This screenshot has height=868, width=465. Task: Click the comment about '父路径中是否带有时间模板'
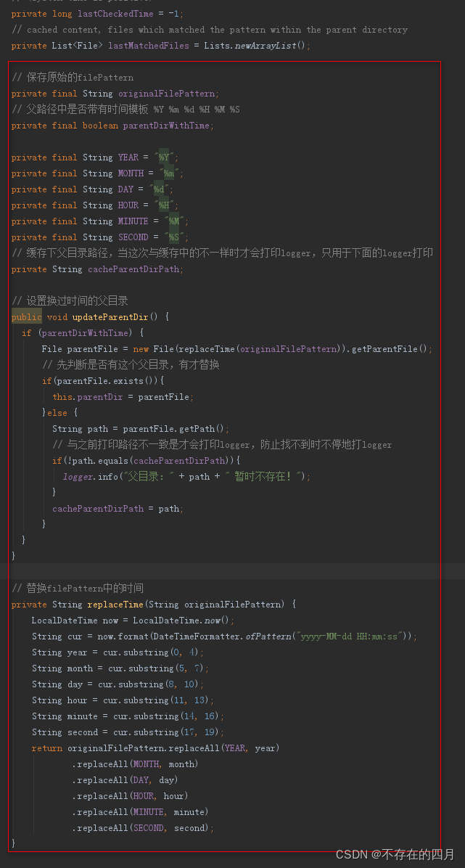coord(125,110)
